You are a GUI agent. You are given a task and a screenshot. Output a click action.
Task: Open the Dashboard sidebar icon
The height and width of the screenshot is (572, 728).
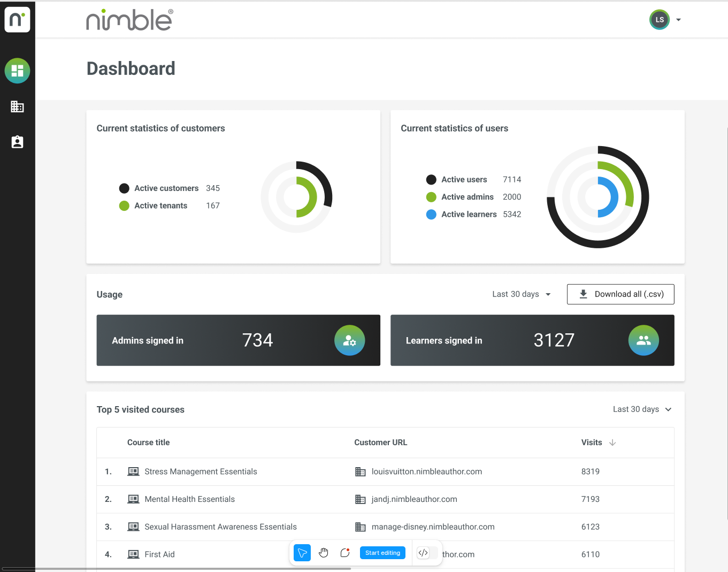(17, 71)
